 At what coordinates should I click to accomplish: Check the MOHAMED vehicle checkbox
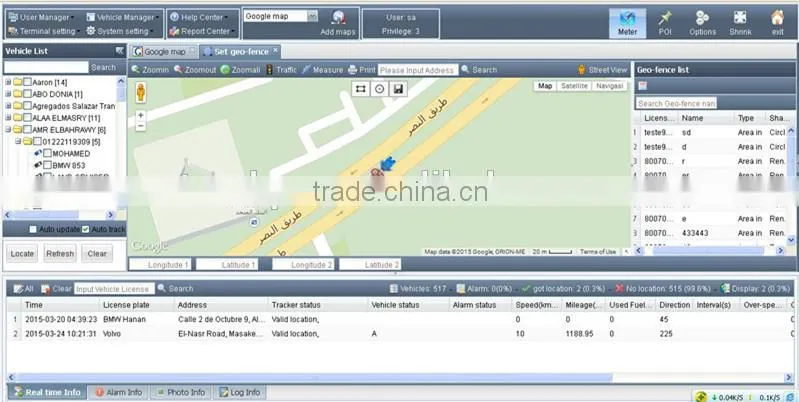[47, 153]
